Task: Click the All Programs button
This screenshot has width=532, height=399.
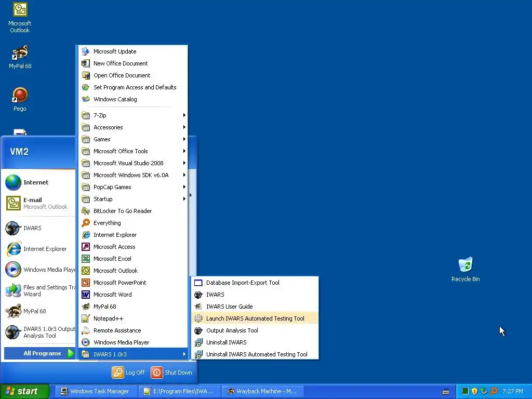Action: pyautogui.click(x=39, y=353)
